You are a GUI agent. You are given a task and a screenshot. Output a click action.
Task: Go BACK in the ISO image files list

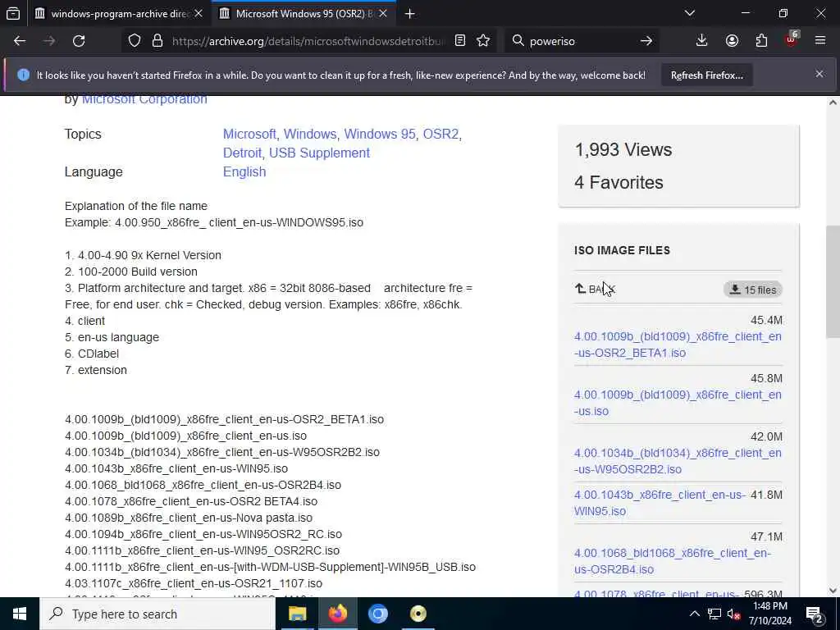(595, 290)
